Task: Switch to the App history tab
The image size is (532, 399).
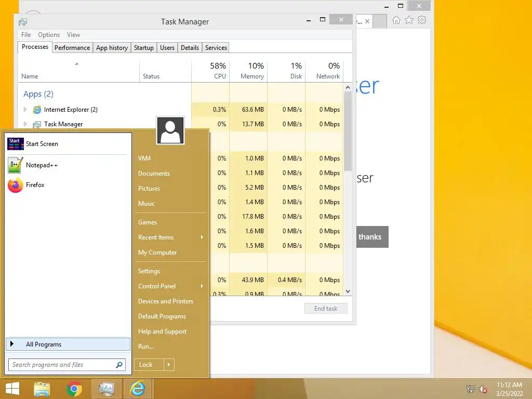Action: [x=112, y=48]
